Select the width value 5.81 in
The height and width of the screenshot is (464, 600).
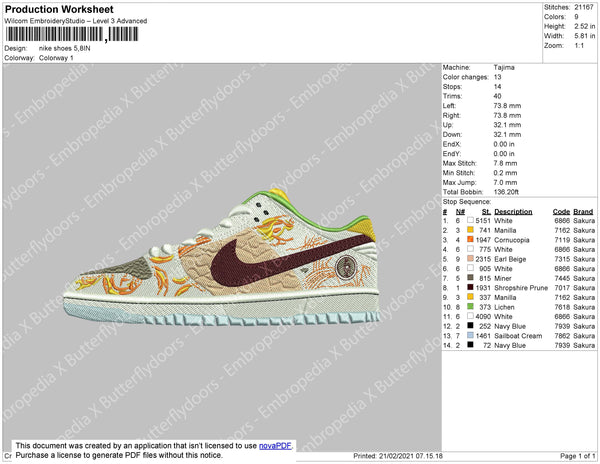pyautogui.click(x=585, y=36)
